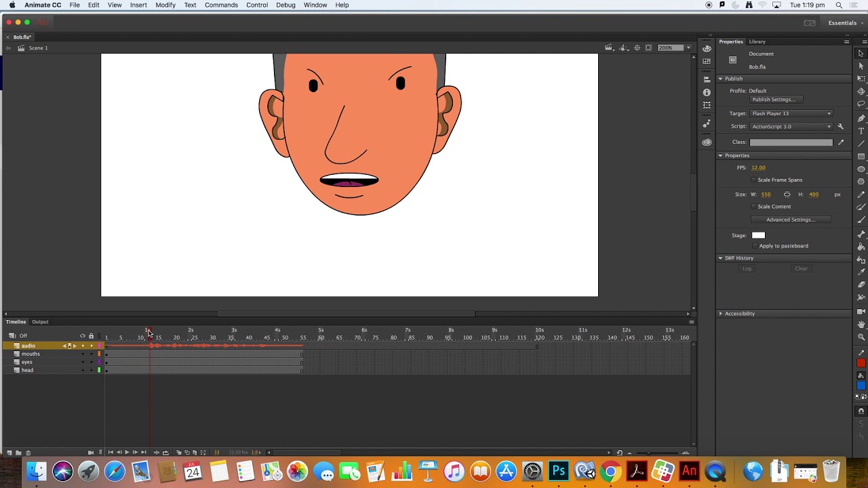Open the Insert menu
The height and width of the screenshot is (488, 868).
[x=138, y=5]
